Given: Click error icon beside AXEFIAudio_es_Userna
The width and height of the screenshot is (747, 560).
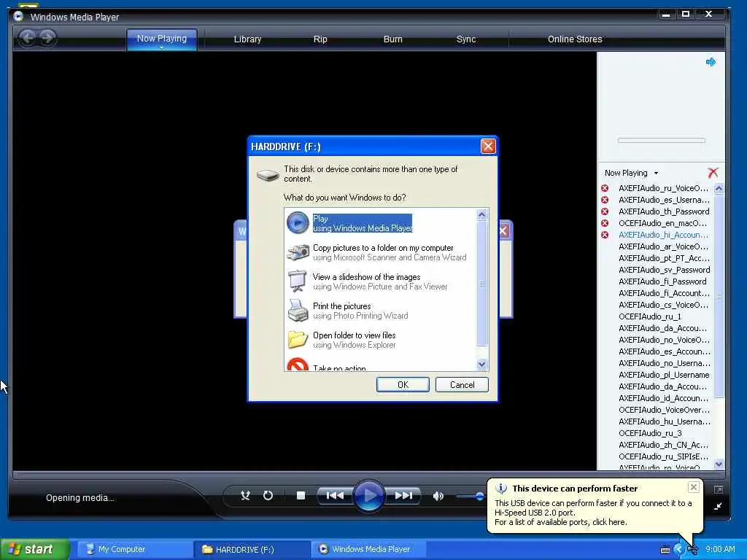Looking at the screenshot, I should [605, 200].
